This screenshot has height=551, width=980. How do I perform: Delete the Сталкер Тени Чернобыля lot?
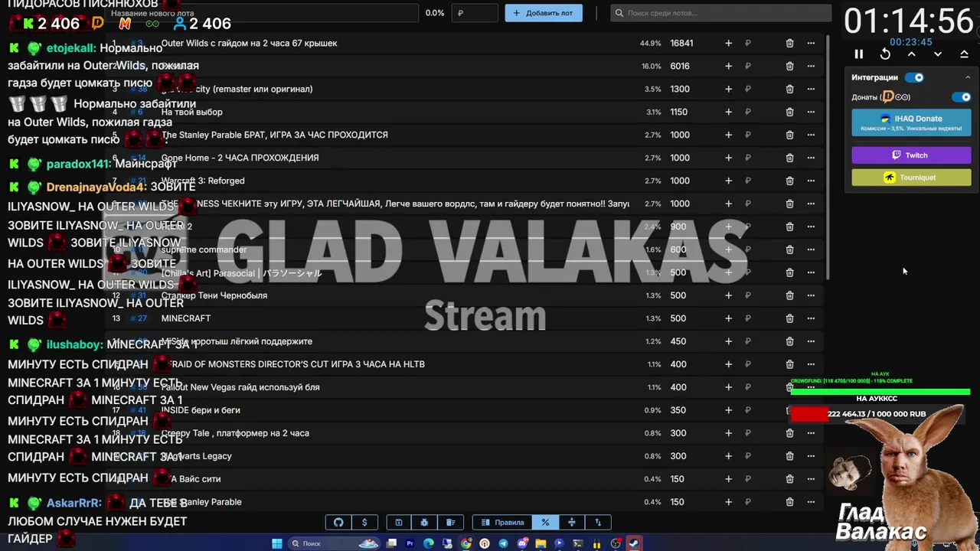[x=789, y=296]
